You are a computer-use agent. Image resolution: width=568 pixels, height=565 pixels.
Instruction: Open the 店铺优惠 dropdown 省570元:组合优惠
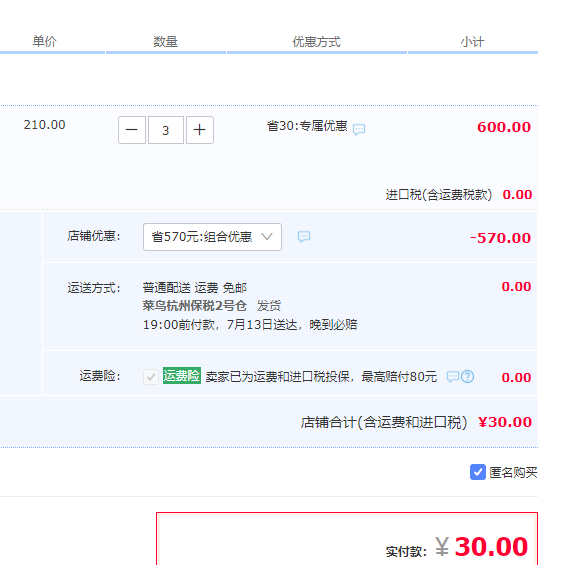coord(212,237)
